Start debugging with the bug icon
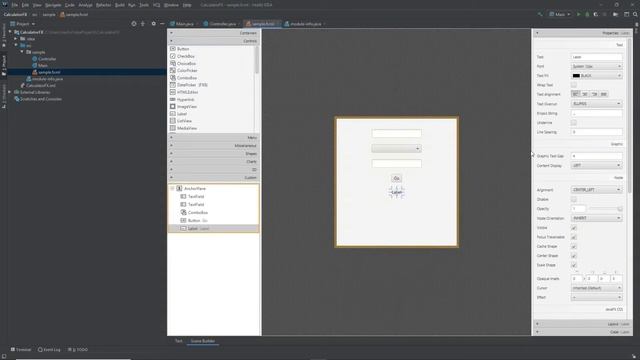 [587, 14]
